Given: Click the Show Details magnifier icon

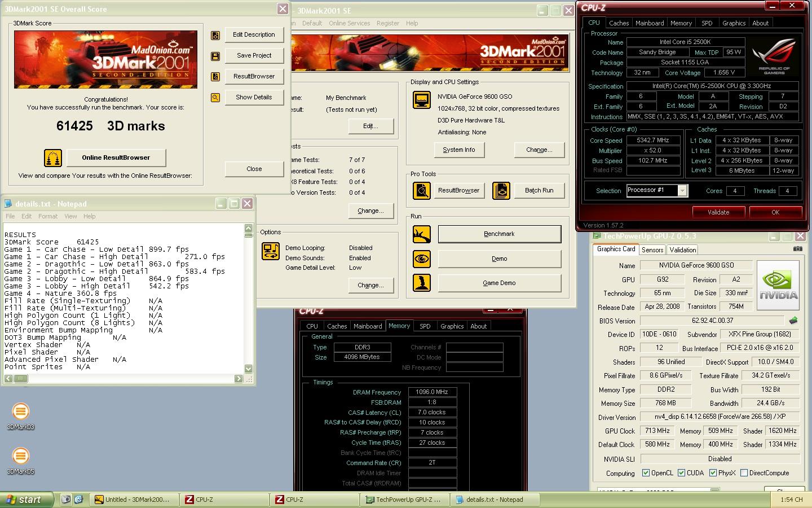Looking at the screenshot, I should point(215,98).
